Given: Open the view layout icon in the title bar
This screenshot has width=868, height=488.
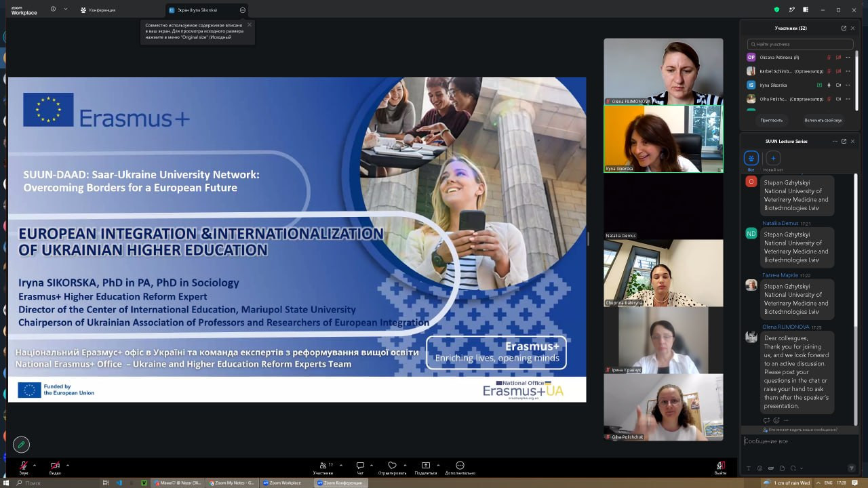Looking at the screenshot, I should [807, 9].
